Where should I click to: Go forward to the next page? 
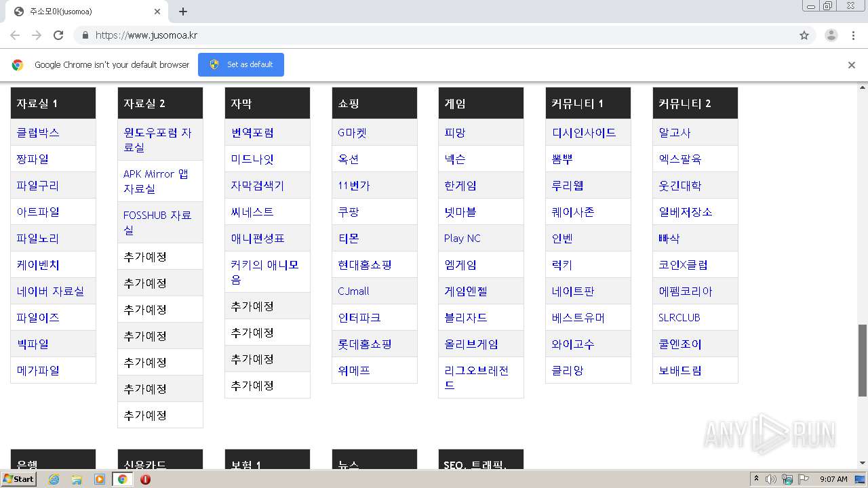[x=37, y=35]
